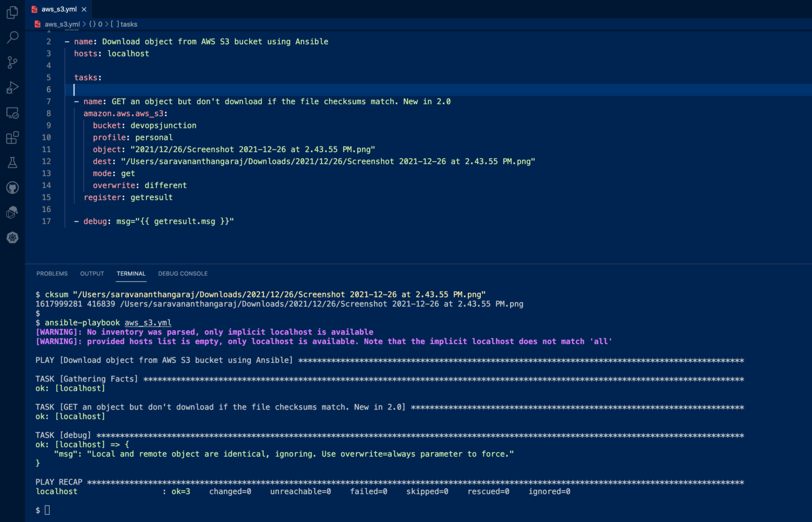Open the Explorer view
Image resolution: width=812 pixels, height=522 pixels.
coord(12,12)
